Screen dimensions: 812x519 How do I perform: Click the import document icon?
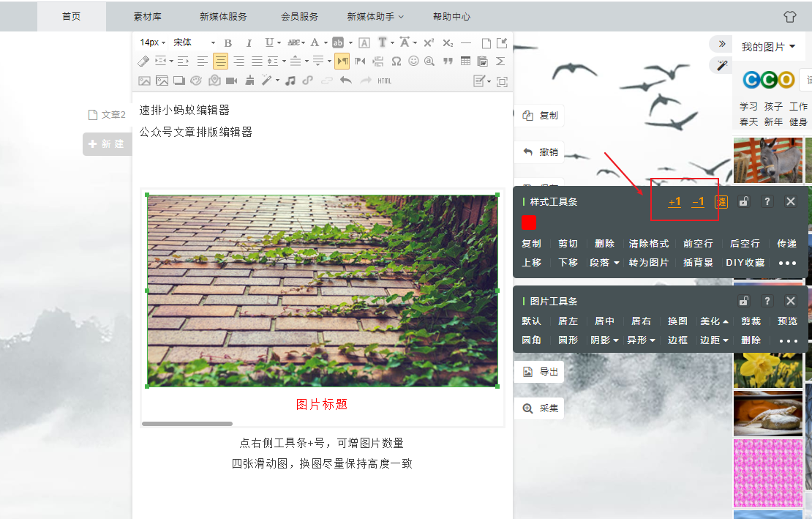click(x=502, y=43)
